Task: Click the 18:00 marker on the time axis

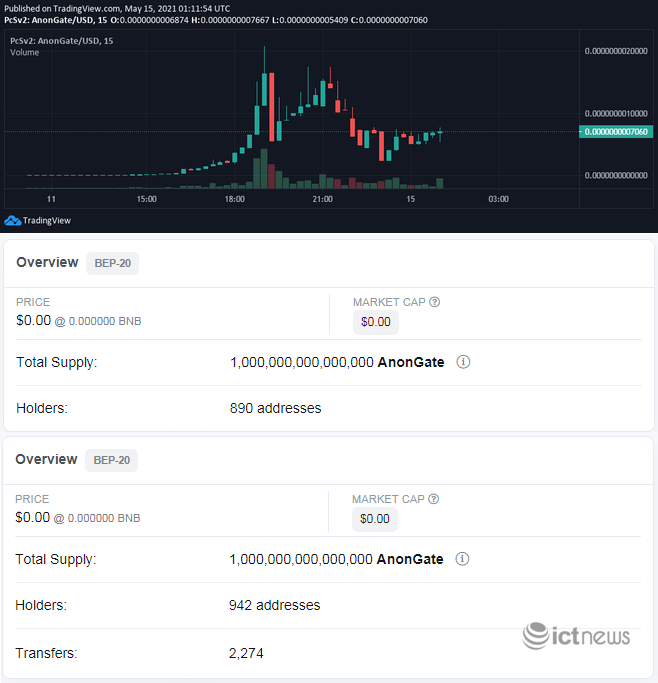Action: click(235, 199)
